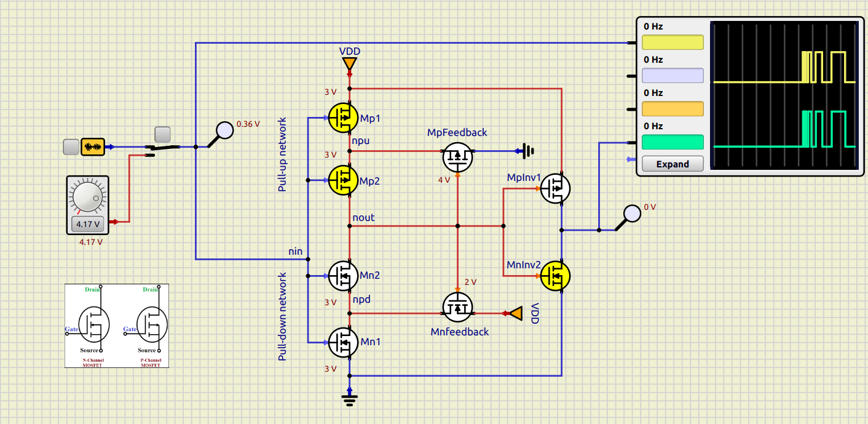The width and height of the screenshot is (868, 424).
Task: Click the MpInv1 inverter transistor
Action: [x=555, y=188]
